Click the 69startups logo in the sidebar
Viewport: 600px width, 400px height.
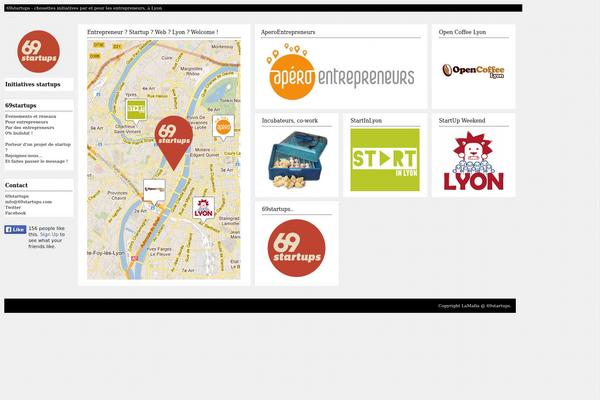pos(38,52)
